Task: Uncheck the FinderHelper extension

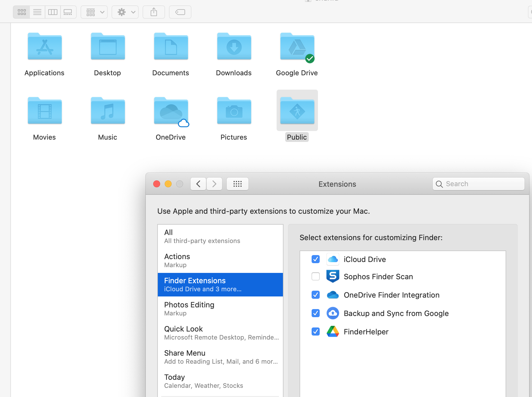Action: coord(316,332)
